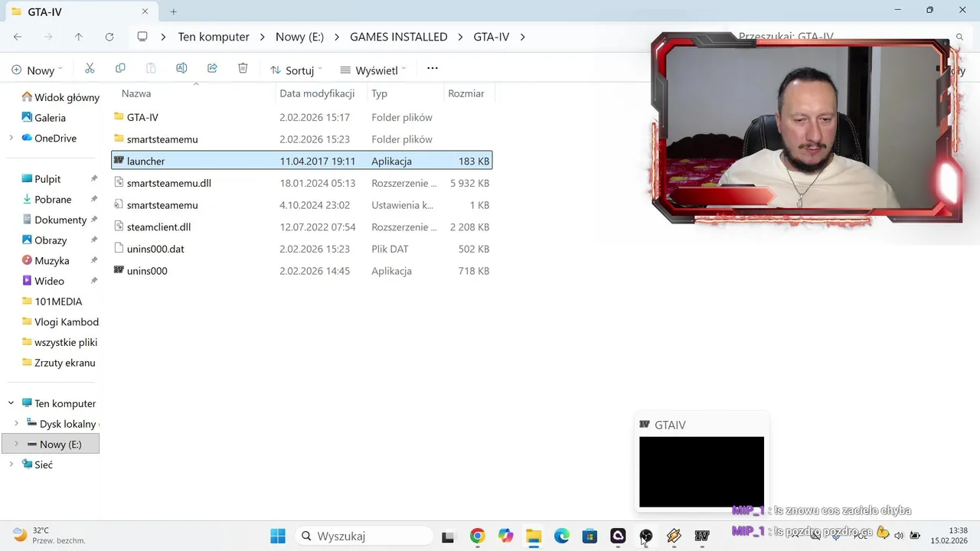Collapse the Ten komputer tree node

[x=11, y=403]
